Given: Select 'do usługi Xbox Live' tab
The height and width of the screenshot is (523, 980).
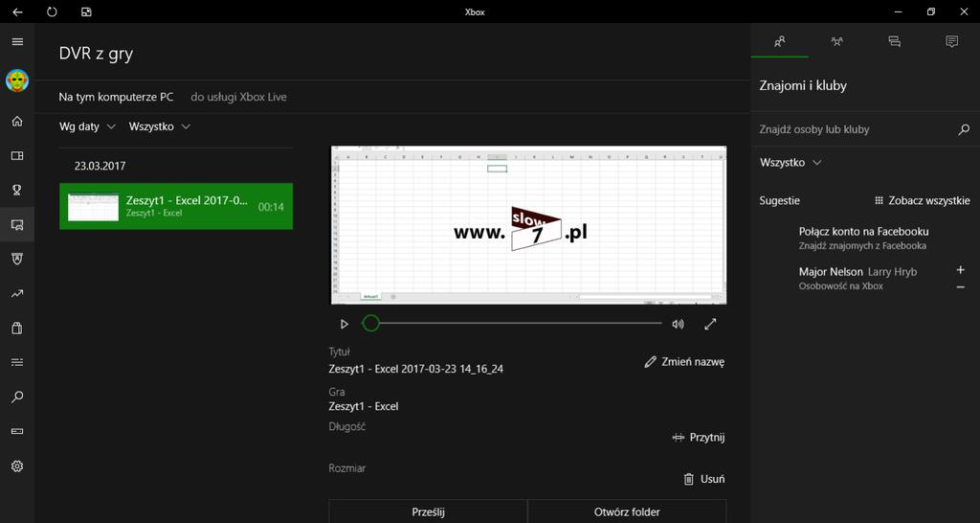Looking at the screenshot, I should coord(238,98).
